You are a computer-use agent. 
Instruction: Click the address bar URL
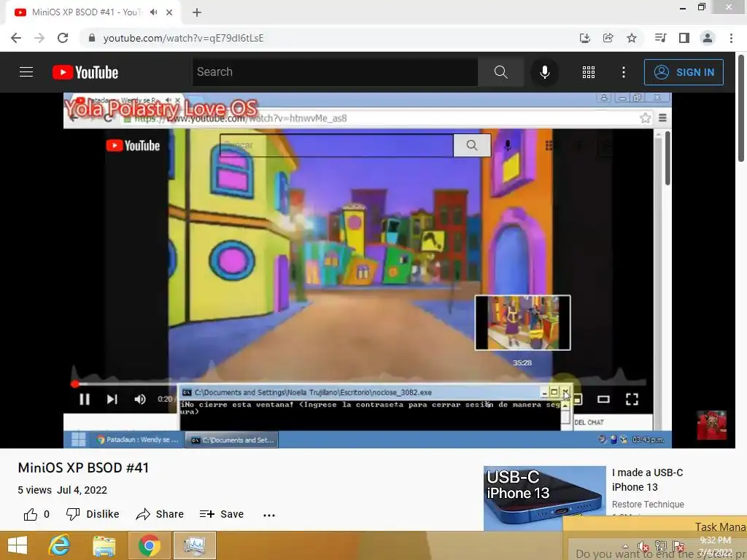[x=183, y=38]
